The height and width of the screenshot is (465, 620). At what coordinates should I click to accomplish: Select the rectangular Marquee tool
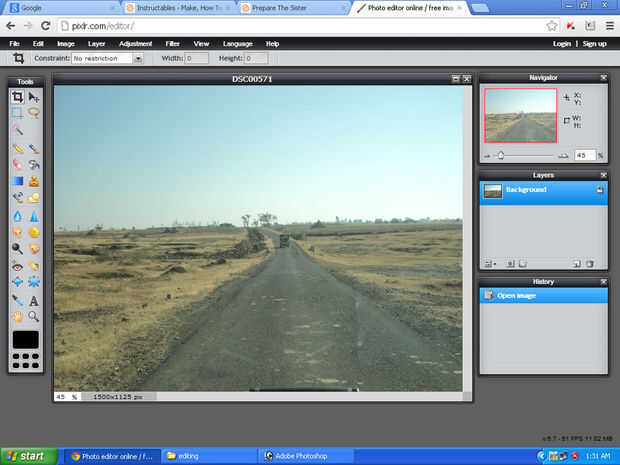(17, 113)
